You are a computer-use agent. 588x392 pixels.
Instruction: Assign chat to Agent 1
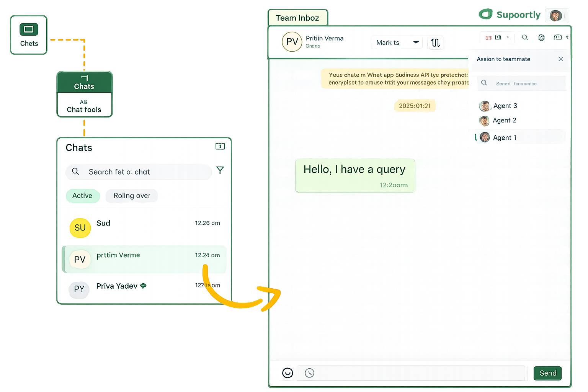[521, 137]
